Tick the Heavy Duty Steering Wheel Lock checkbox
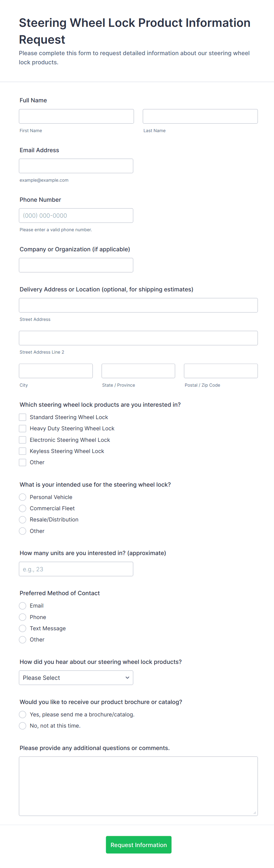This screenshot has width=274, height=868. coord(23,428)
